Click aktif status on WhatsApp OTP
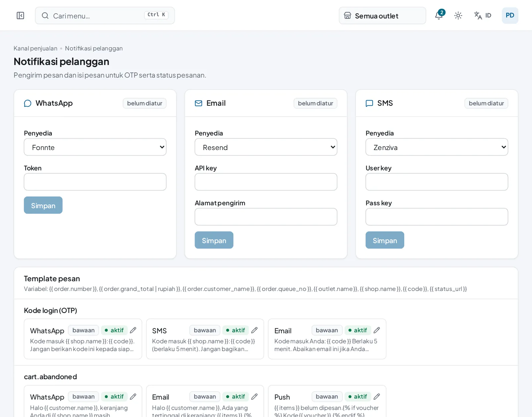This screenshot has width=532, height=417. 114,330
